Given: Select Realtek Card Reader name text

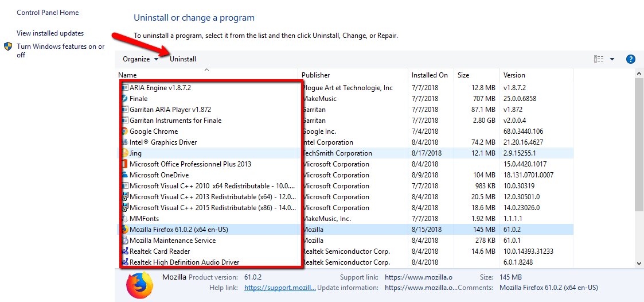Looking at the screenshot, I should click(159, 251).
